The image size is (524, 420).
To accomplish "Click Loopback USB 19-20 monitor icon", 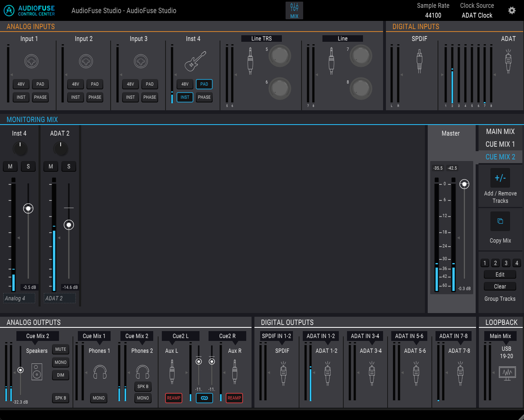I will click(x=507, y=373).
